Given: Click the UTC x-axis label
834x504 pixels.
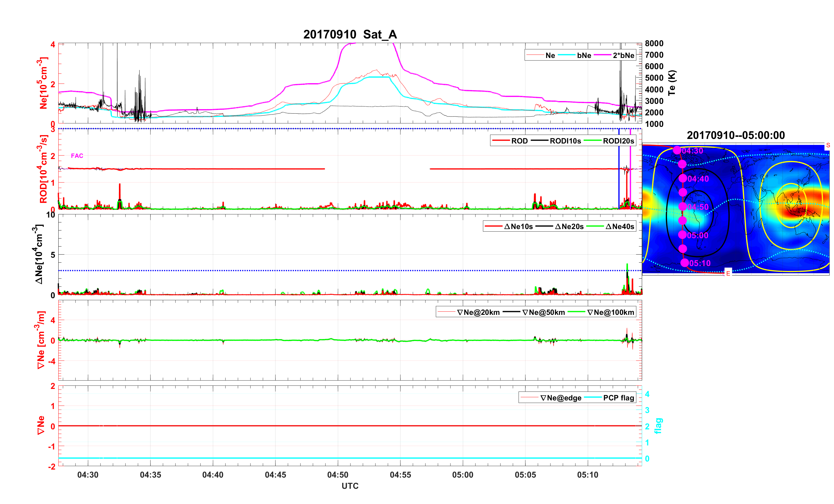Looking at the screenshot, I should [x=350, y=486].
